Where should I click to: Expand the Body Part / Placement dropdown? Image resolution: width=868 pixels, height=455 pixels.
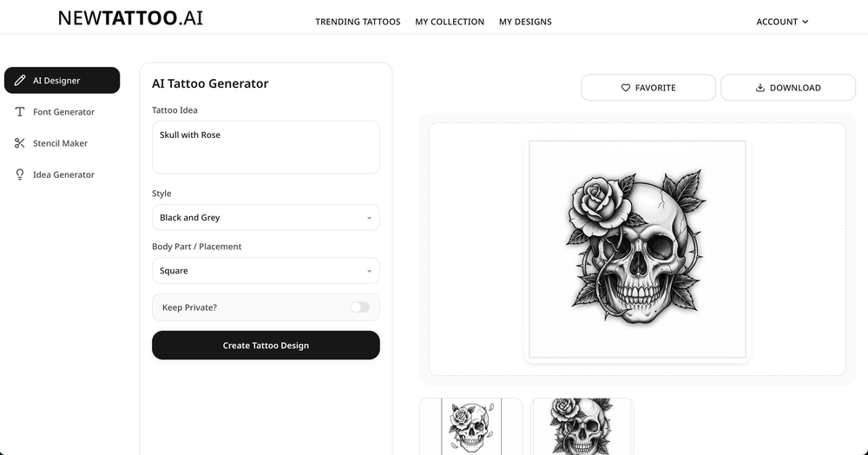[x=266, y=271]
